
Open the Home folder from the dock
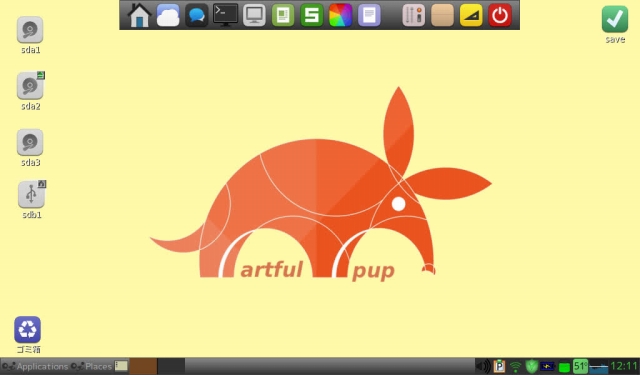pos(139,15)
